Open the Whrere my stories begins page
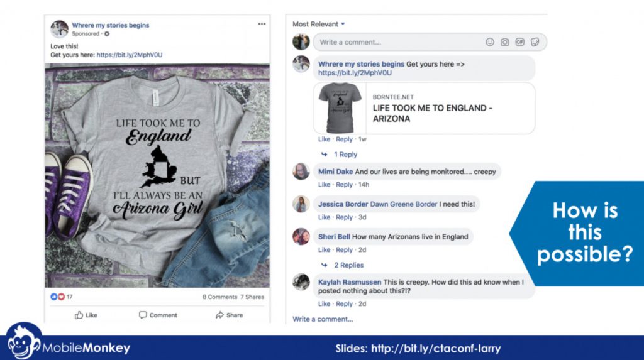 (x=111, y=25)
